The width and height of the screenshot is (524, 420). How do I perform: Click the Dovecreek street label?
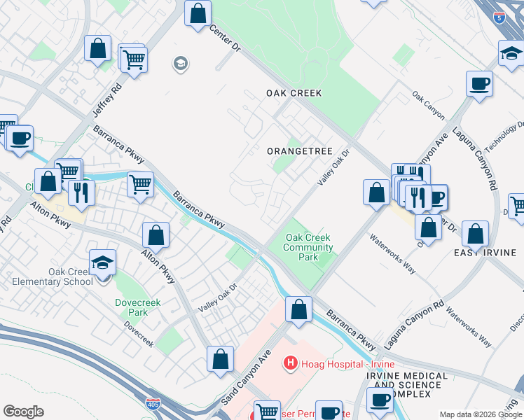click(139, 334)
